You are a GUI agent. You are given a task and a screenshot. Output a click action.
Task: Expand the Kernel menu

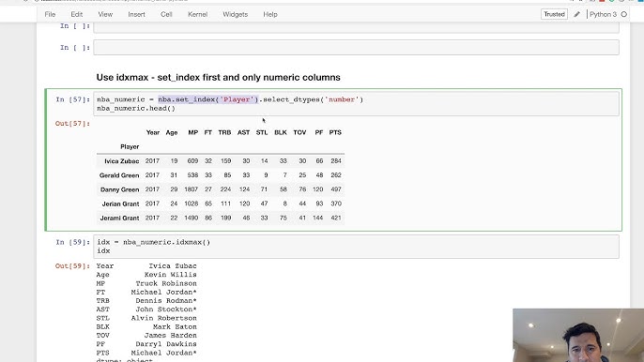pyautogui.click(x=197, y=14)
